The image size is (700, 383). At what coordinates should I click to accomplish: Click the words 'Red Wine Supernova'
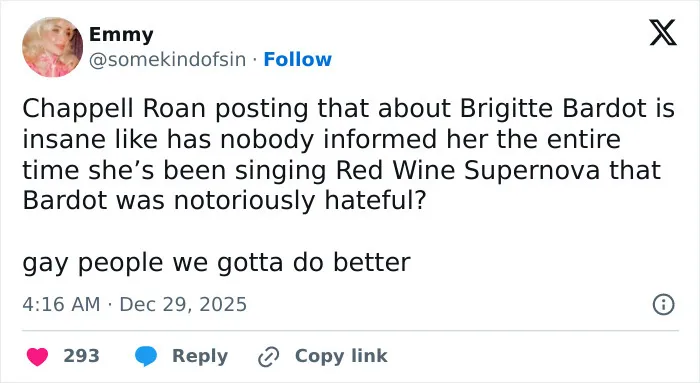(468, 170)
